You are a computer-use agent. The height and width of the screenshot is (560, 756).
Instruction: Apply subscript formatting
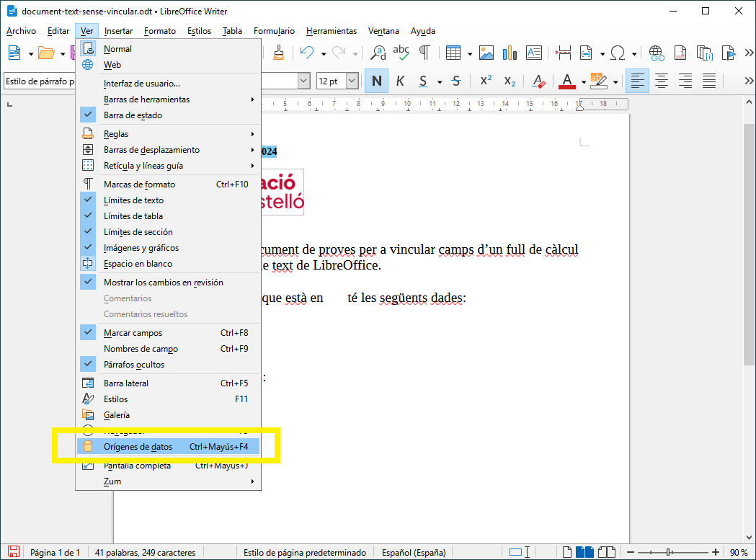point(510,81)
